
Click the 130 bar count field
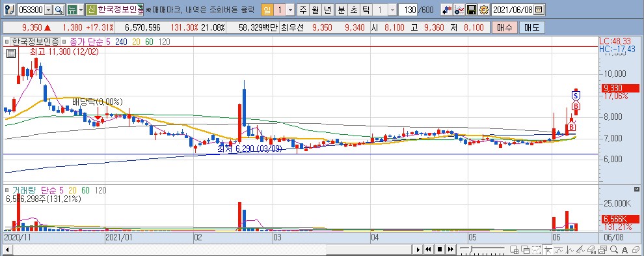[408, 10]
